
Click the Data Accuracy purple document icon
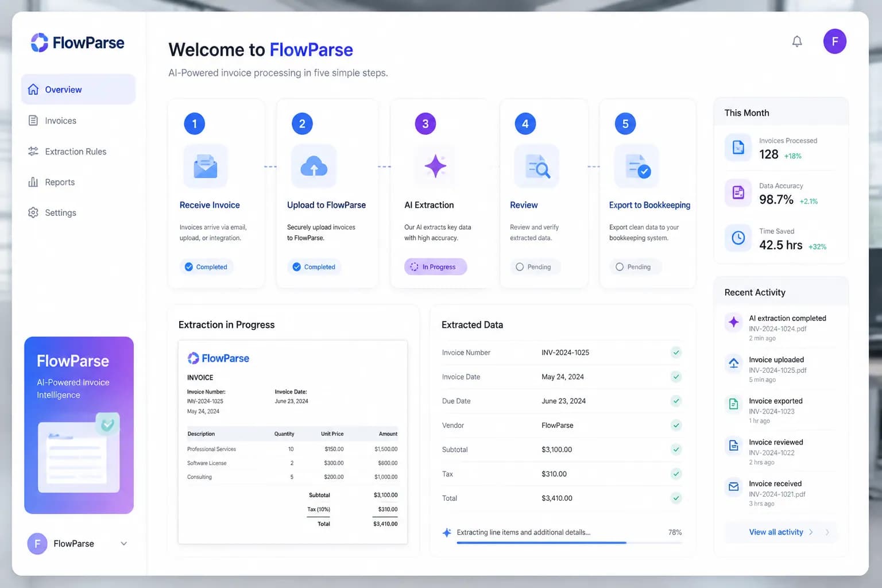click(x=738, y=192)
